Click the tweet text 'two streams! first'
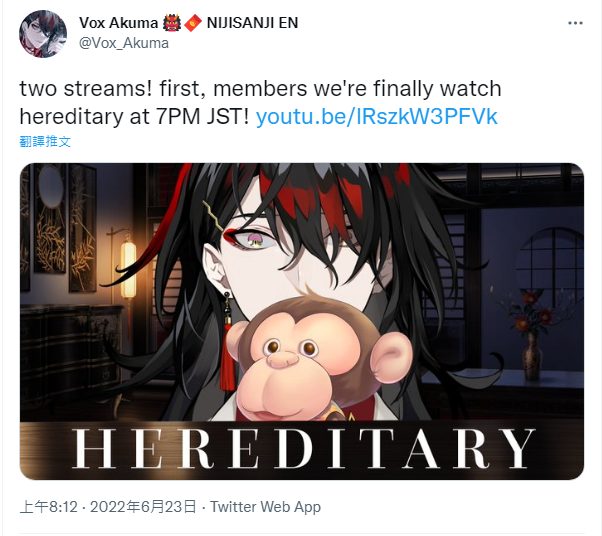602x536 pixels. (110, 89)
